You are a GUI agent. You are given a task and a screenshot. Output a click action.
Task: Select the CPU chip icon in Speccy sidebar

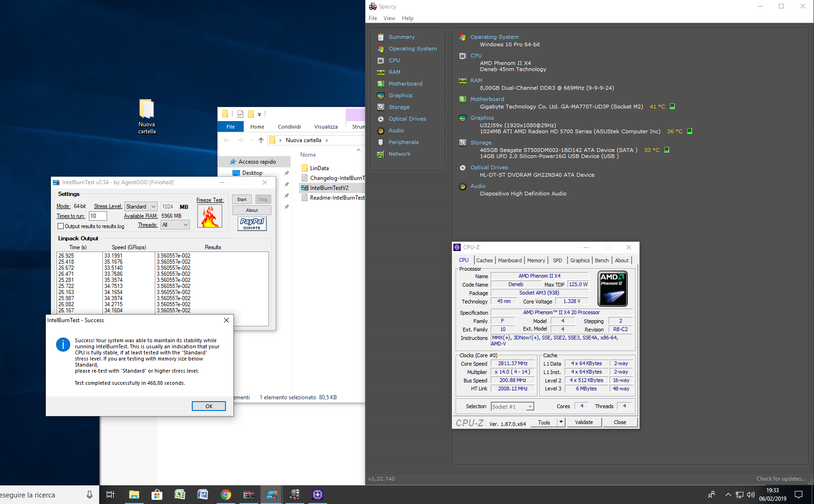tap(381, 60)
